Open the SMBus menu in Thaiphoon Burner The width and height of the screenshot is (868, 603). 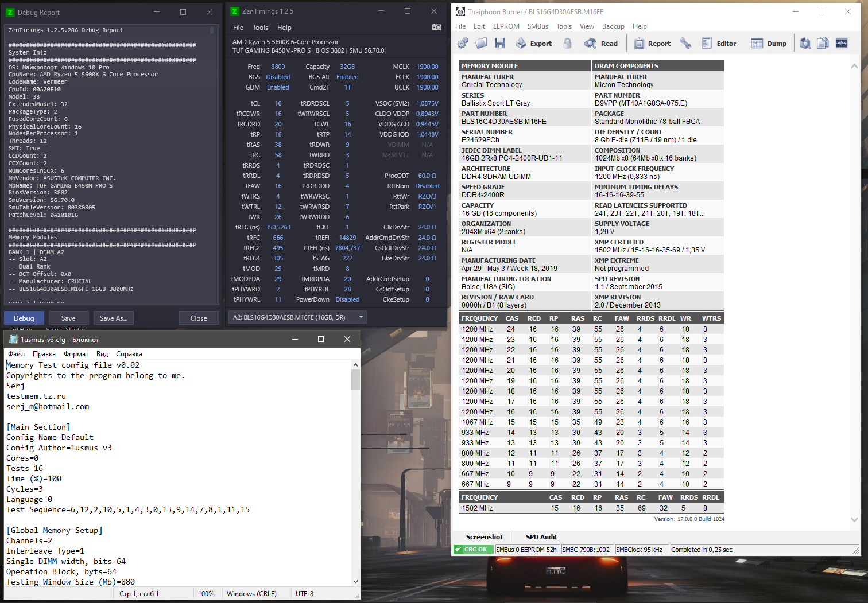pos(538,26)
